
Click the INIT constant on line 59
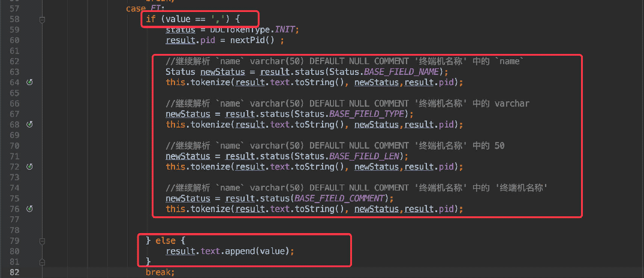point(286,30)
